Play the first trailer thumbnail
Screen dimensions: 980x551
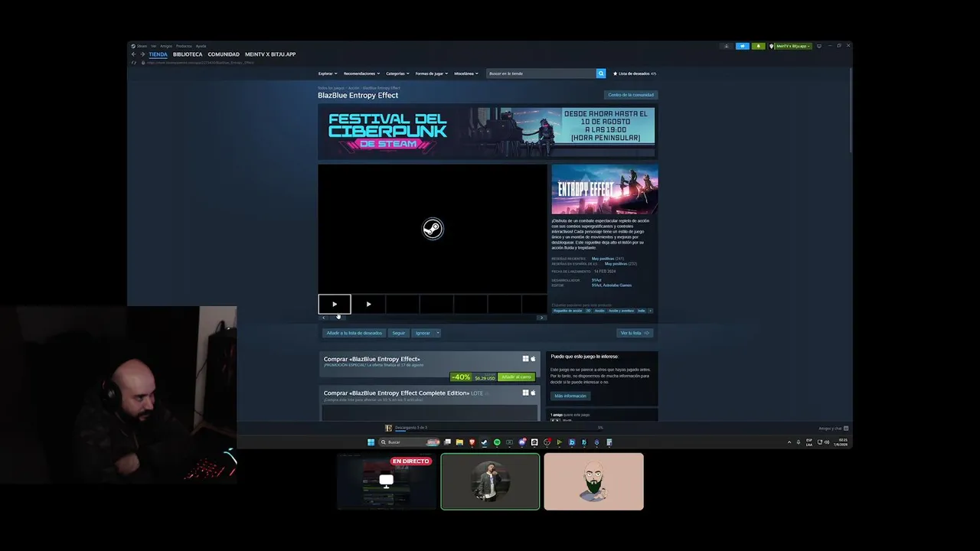(335, 304)
